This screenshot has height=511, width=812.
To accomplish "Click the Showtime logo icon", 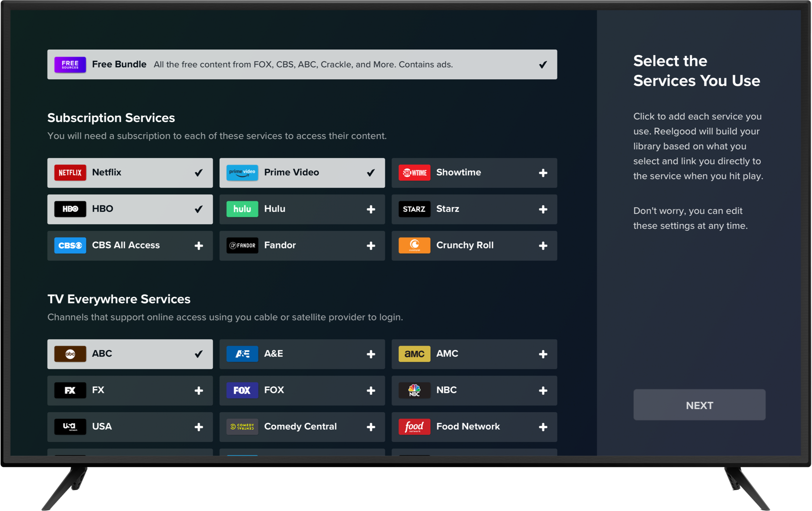I will click(414, 173).
